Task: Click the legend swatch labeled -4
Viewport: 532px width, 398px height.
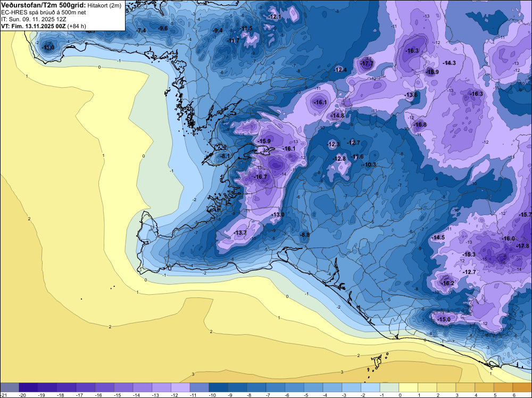Action: 332,387
